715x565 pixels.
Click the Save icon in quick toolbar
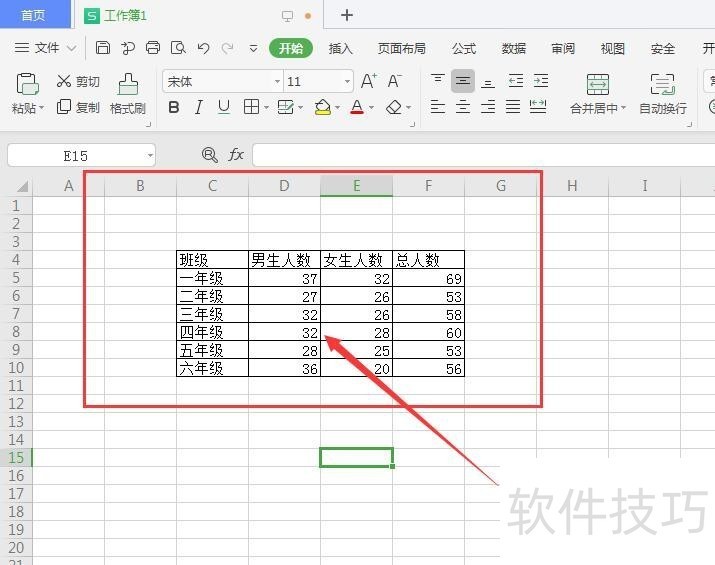click(x=103, y=48)
